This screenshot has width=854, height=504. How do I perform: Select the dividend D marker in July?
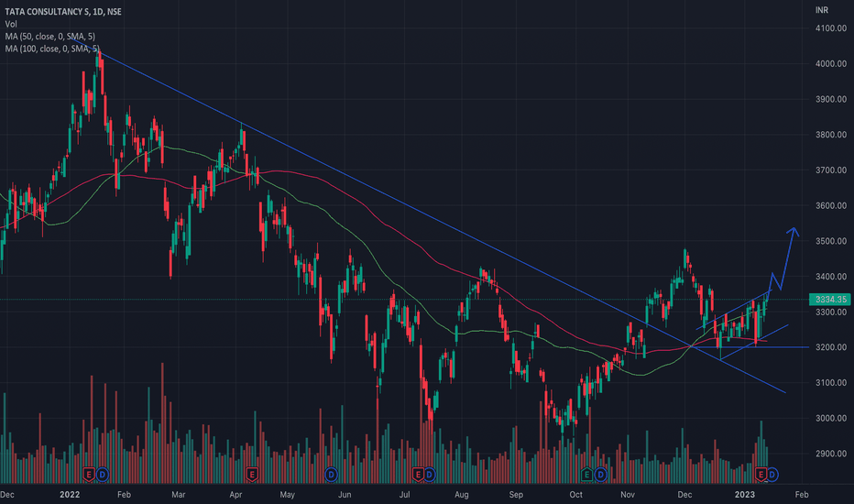tap(429, 475)
